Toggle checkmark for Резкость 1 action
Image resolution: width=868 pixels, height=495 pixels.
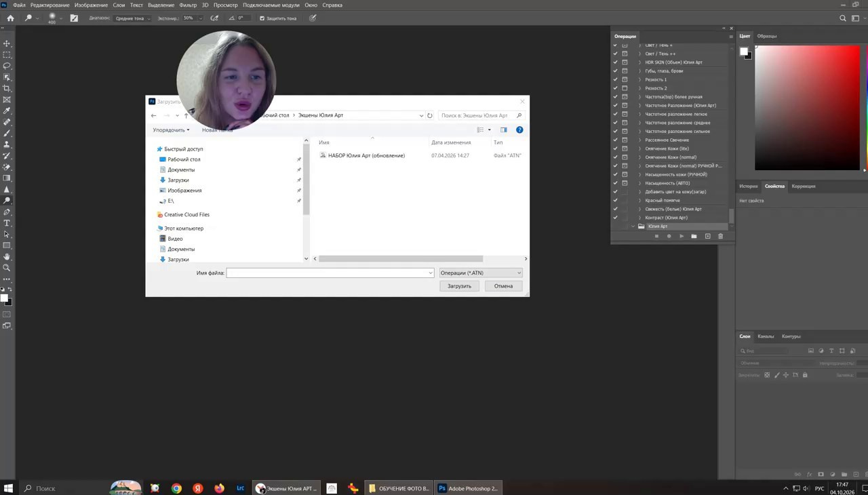tap(615, 79)
